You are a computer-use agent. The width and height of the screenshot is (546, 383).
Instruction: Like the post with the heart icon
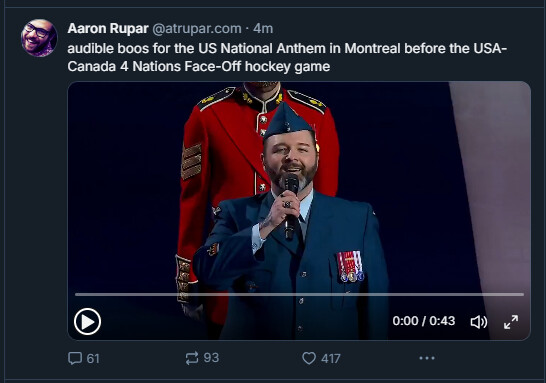(x=309, y=358)
